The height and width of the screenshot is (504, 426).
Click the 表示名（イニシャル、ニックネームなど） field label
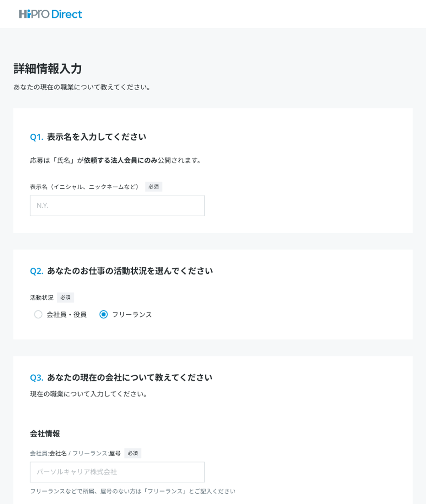(84, 187)
